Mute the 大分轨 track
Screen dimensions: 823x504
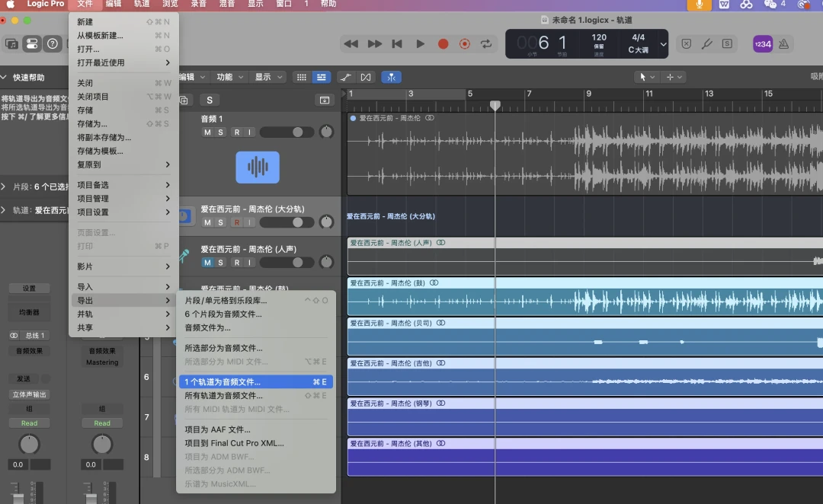click(207, 222)
